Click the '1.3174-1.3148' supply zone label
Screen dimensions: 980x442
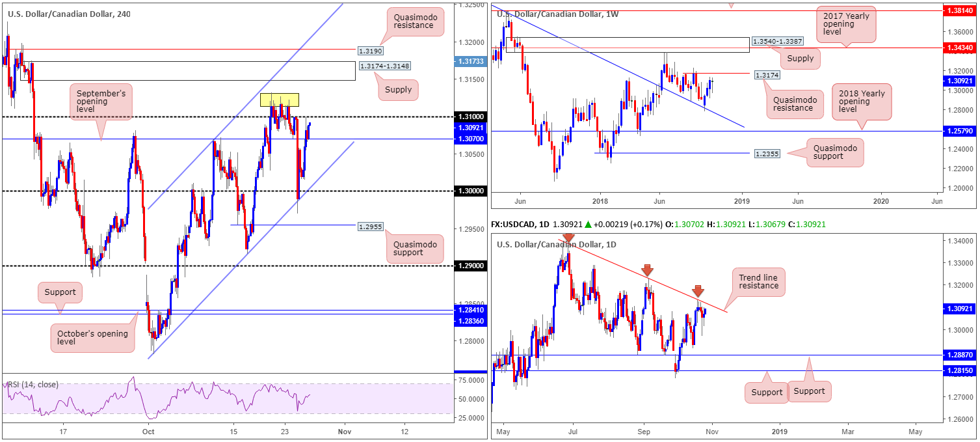(385, 66)
